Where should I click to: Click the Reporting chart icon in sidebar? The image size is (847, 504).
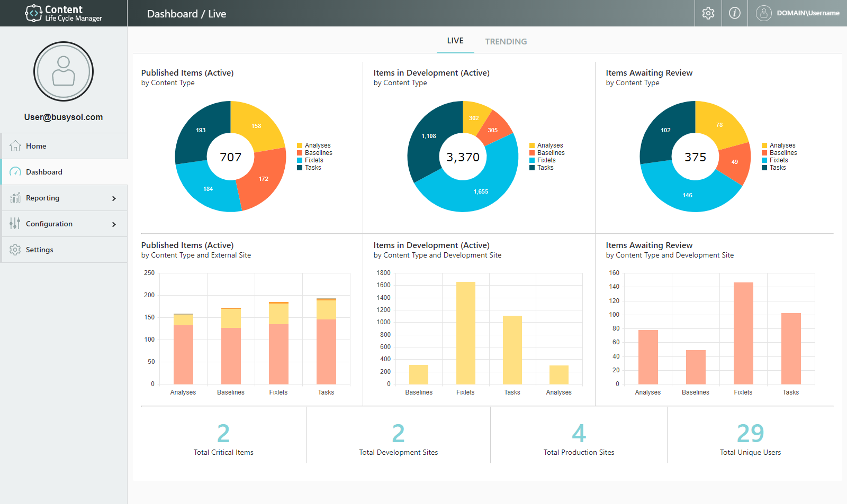pos(15,198)
